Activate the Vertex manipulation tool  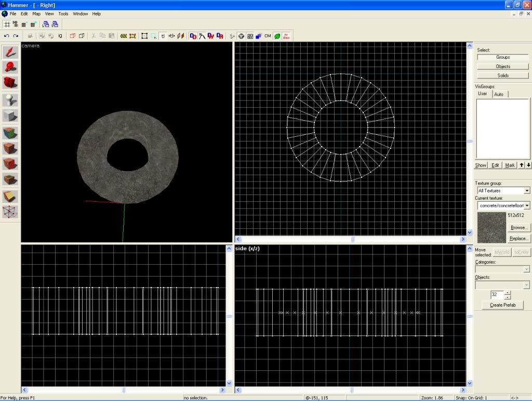10,212
